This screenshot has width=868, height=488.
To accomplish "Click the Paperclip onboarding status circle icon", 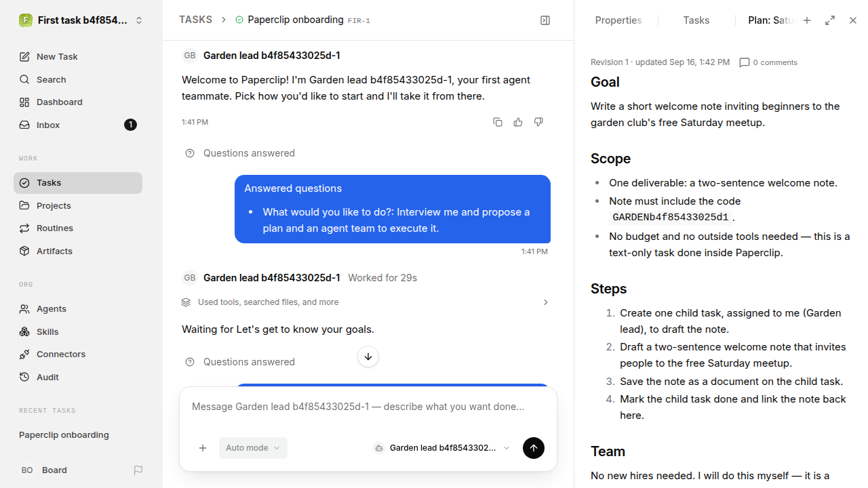I will pos(239,20).
